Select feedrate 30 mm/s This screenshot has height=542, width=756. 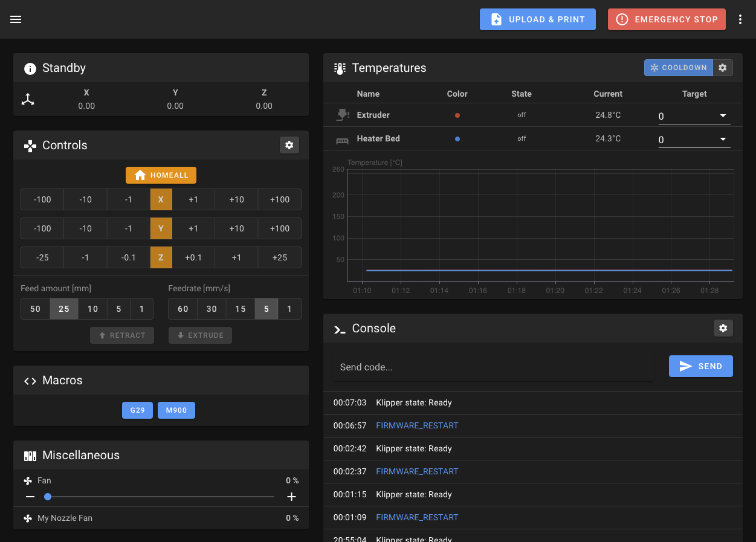click(x=212, y=309)
